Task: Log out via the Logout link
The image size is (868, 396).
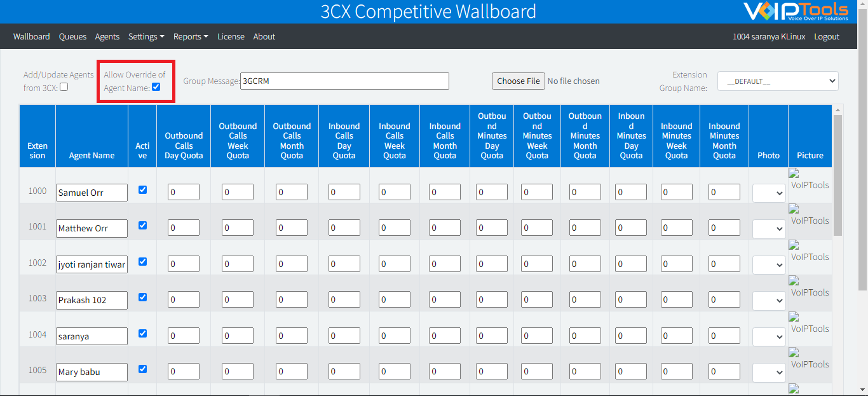Action: pos(827,37)
